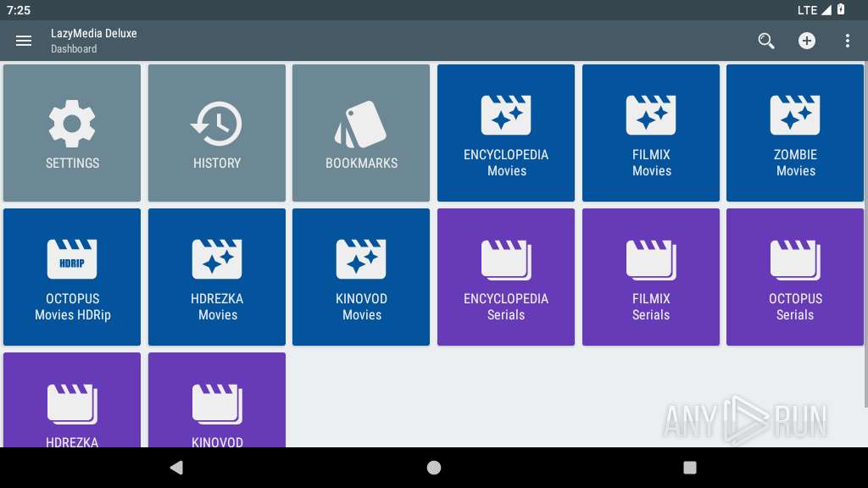Open the purple HDRezka serials tile

pyautogui.click(x=72, y=400)
